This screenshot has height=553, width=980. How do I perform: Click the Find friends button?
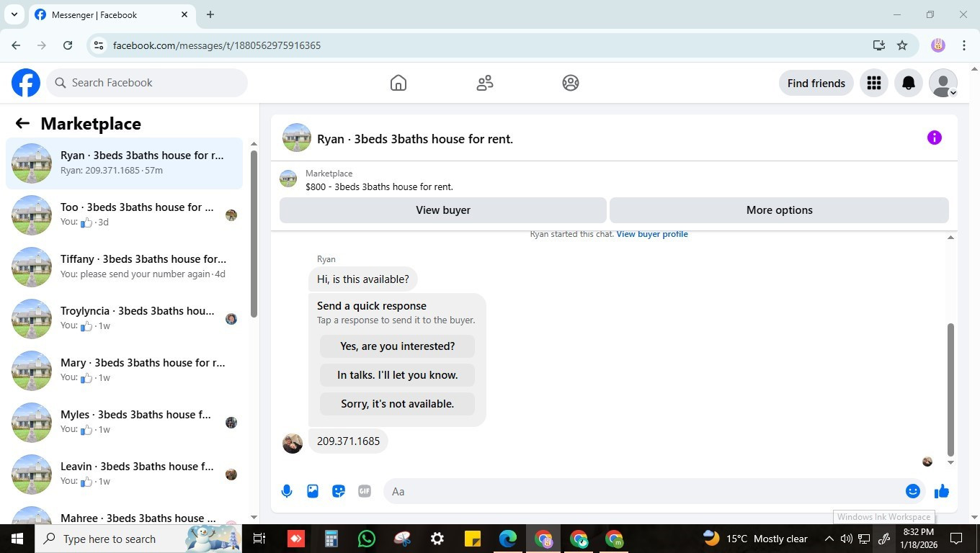(816, 83)
